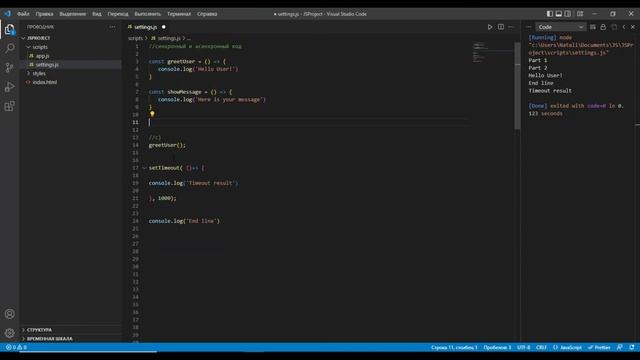This screenshot has height=360, width=640.
Task: Change the UTF-8 encoding in status bar
Action: tap(524, 347)
